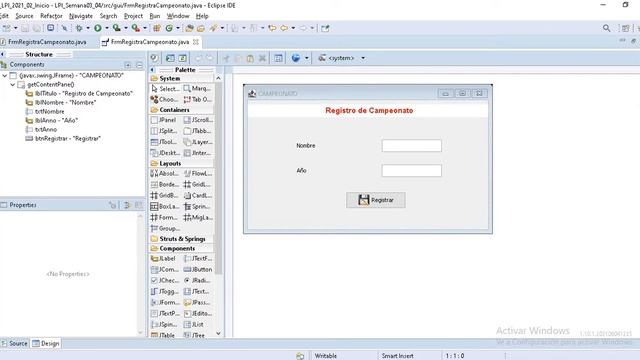
Task: Pick the JTable palette item
Action: [x=163, y=335]
